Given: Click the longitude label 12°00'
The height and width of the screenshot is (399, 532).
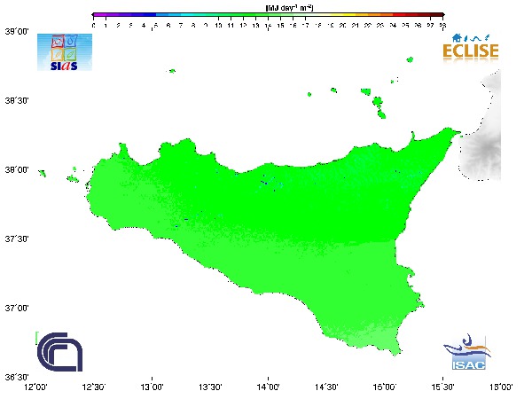Looking at the screenshot, I should tap(36, 387).
